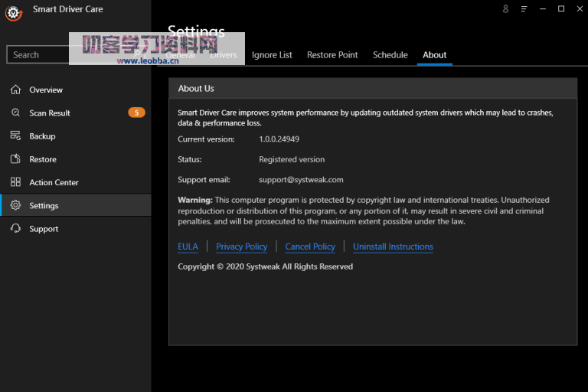Go to Overview in the sidebar
588x392 pixels.
tap(75, 90)
